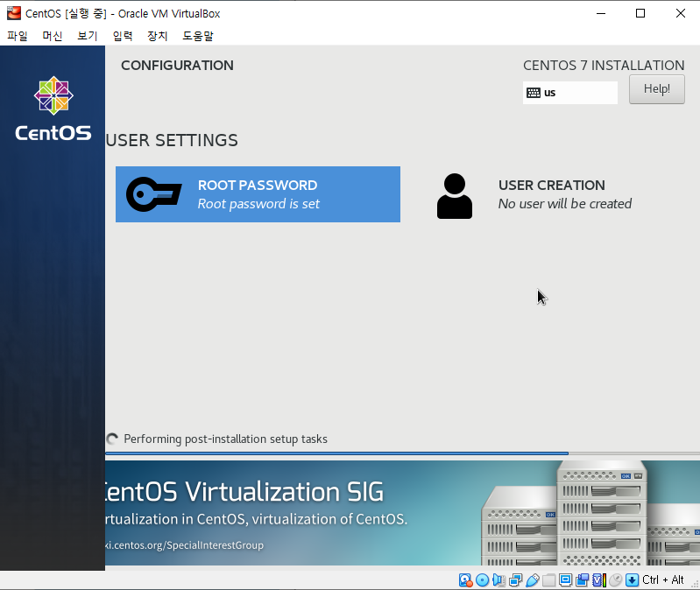This screenshot has width=700, height=590.
Task: Click the CONFIGURATION heading
Action: pyautogui.click(x=177, y=66)
